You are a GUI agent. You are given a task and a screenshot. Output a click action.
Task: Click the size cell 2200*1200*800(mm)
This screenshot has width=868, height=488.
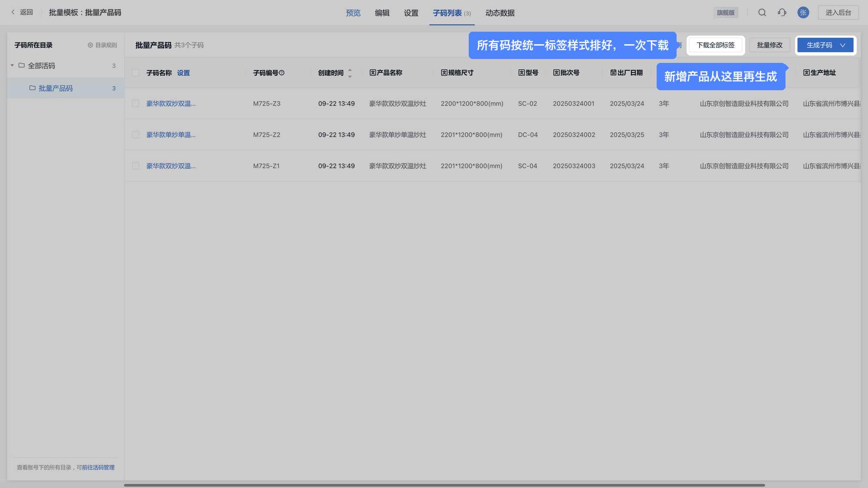[472, 104]
